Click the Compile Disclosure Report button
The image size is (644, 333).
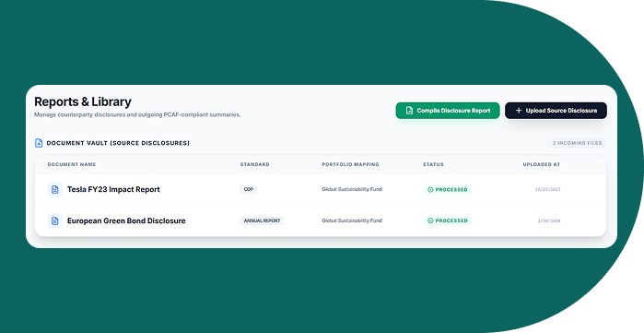point(448,111)
